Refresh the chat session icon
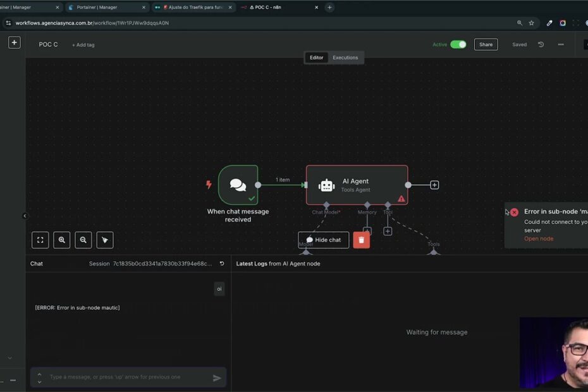 tap(221, 264)
